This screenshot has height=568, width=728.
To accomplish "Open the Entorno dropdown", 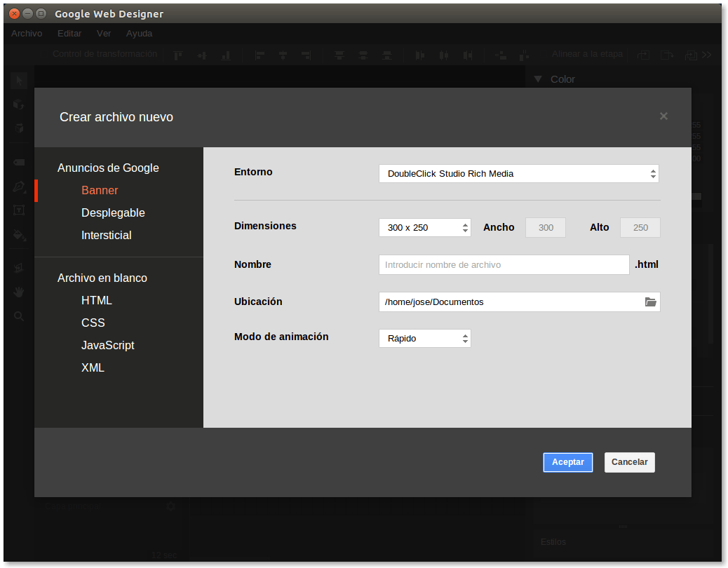I will [x=518, y=174].
